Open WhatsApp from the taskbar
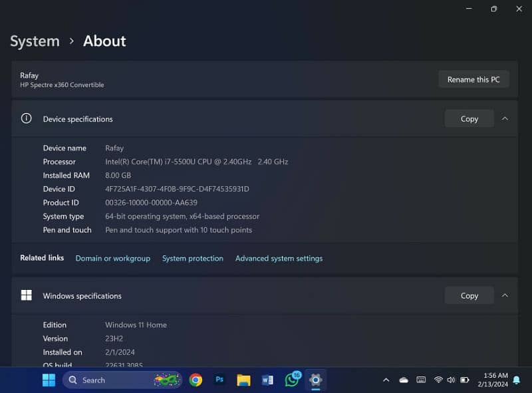 click(292, 380)
